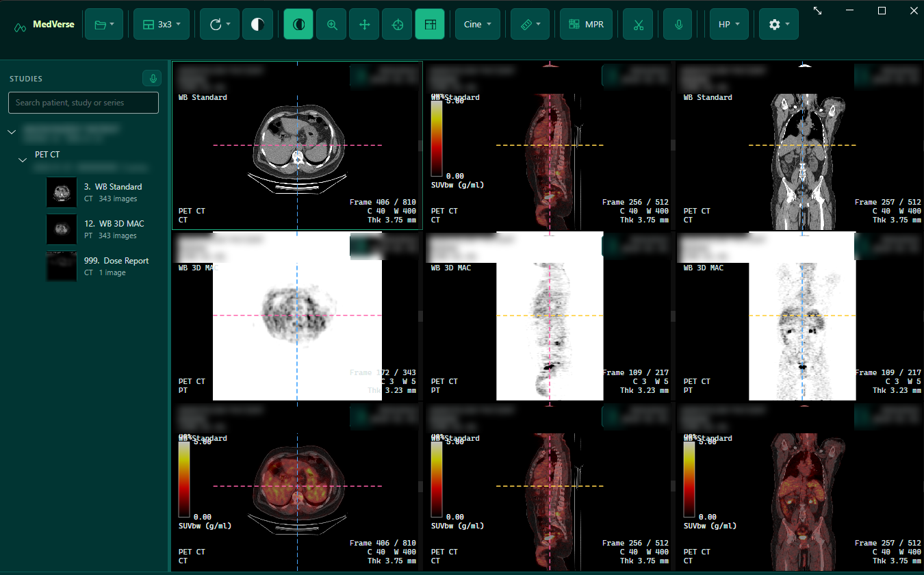The image size is (924, 575).
Task: Toggle the reference lines grid tool
Action: pyautogui.click(x=430, y=25)
